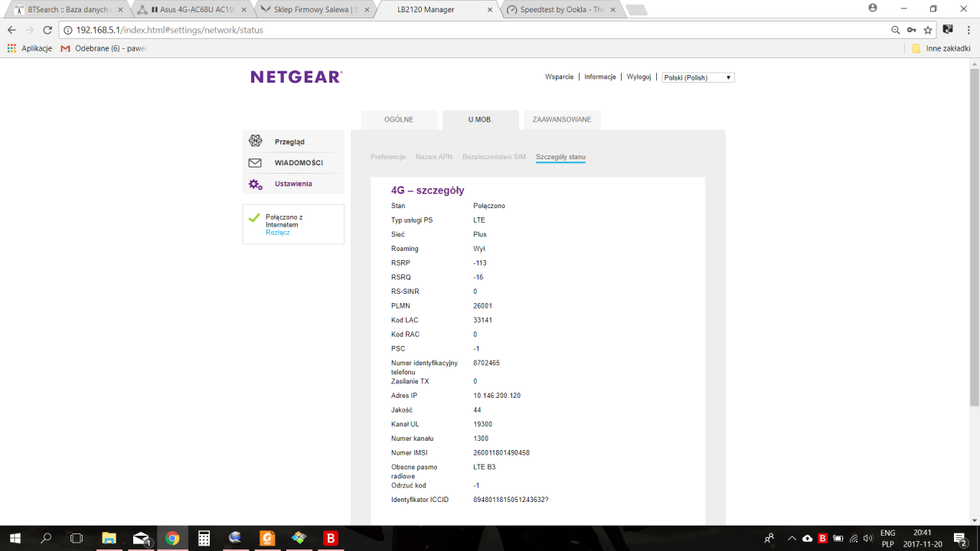Open the Windows Start menu

point(15,538)
